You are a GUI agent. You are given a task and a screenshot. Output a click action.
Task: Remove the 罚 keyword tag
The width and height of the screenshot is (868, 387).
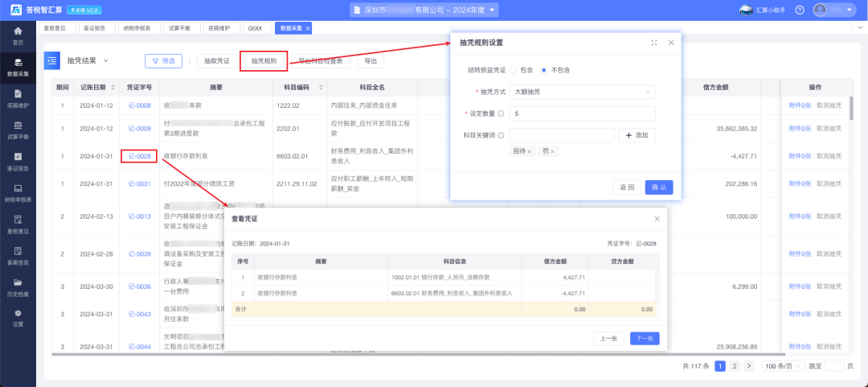point(552,151)
